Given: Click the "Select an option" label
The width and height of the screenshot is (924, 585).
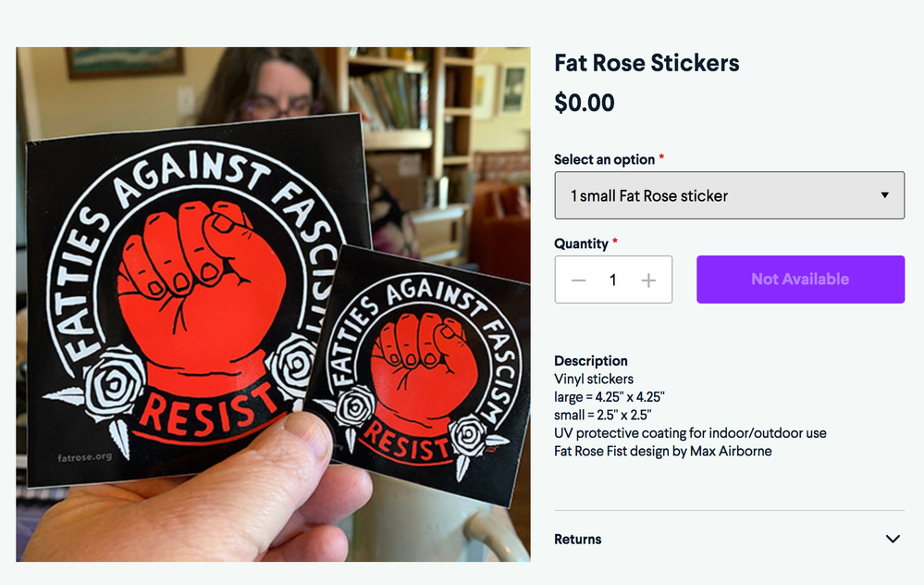Looking at the screenshot, I should [606, 159].
